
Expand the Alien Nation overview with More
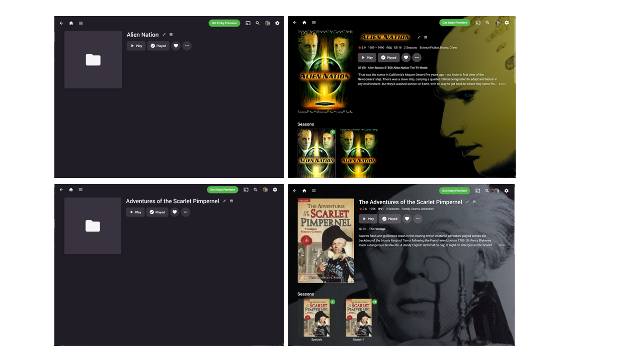point(503,84)
